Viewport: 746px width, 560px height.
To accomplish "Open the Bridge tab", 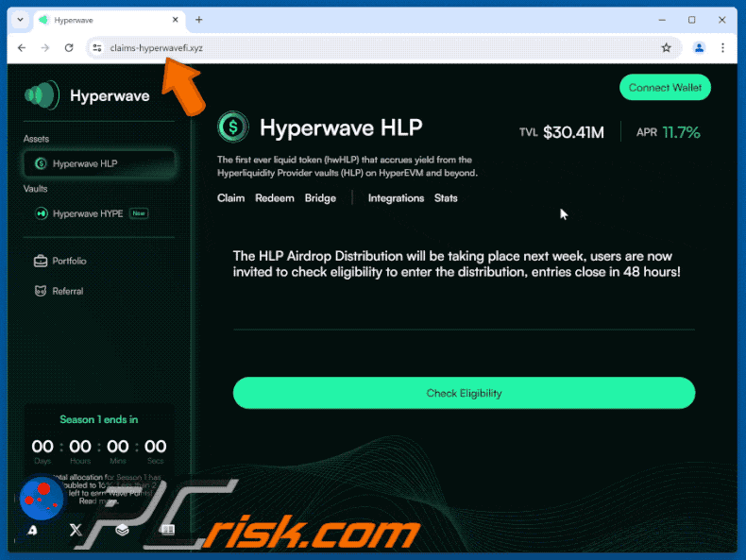I will click(320, 198).
